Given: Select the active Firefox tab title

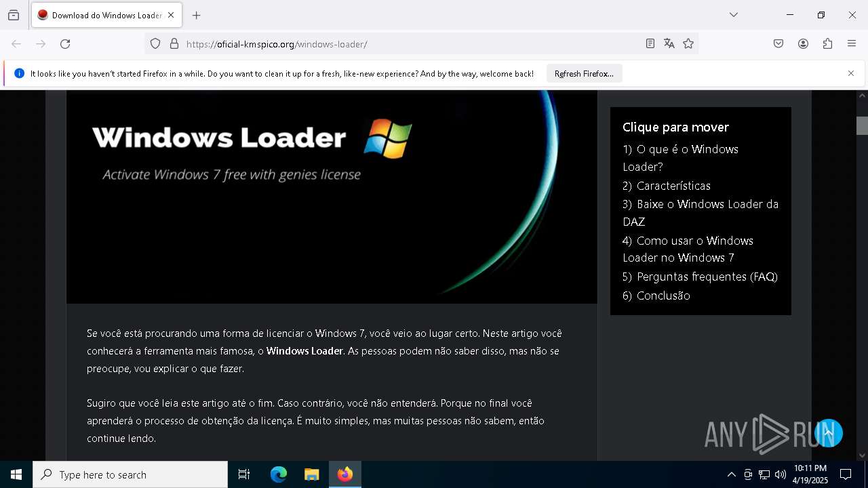Looking at the screenshot, I should 106,15.
